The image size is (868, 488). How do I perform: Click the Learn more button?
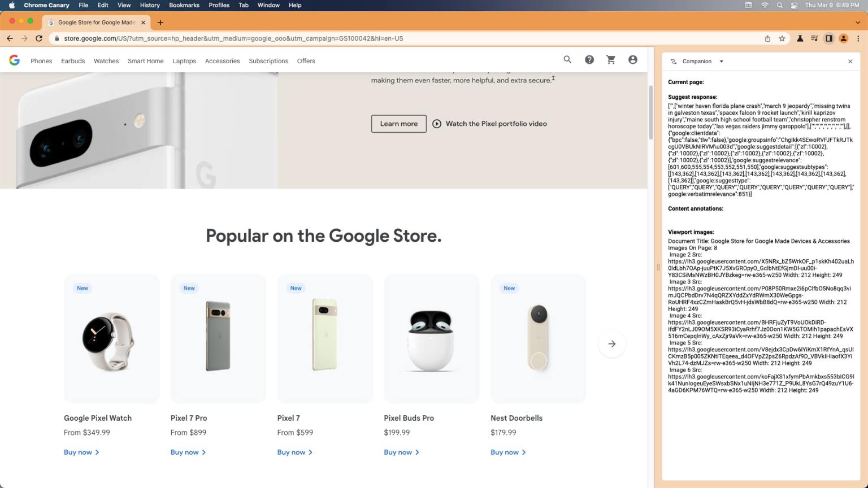[x=398, y=124]
